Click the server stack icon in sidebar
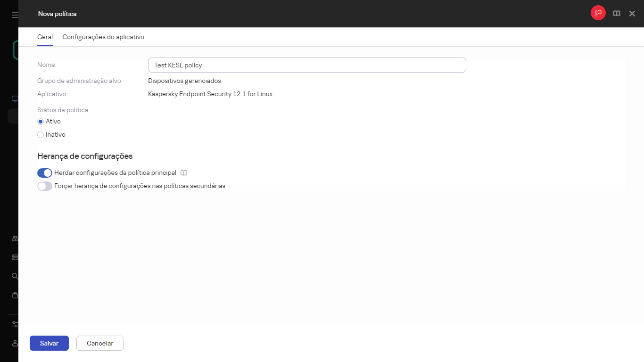 click(15, 257)
